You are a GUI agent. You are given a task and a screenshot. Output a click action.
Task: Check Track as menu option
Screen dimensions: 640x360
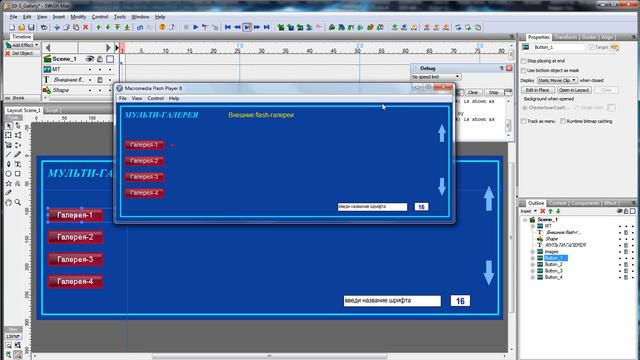pos(524,121)
